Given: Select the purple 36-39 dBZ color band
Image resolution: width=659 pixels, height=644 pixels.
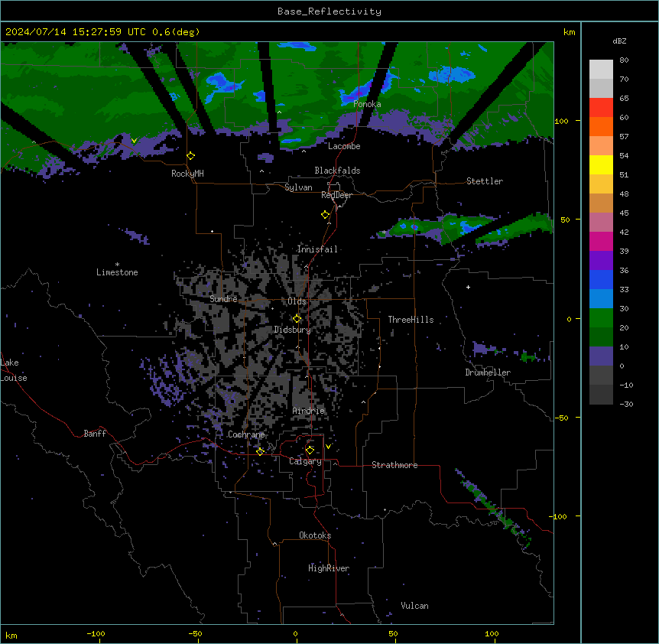Looking at the screenshot, I should [601, 261].
